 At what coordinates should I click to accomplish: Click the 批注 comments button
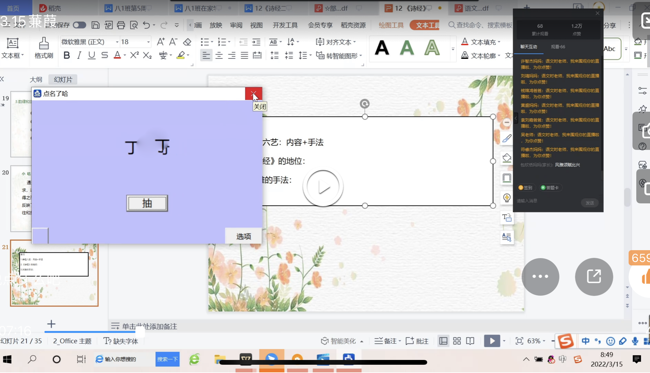417,341
